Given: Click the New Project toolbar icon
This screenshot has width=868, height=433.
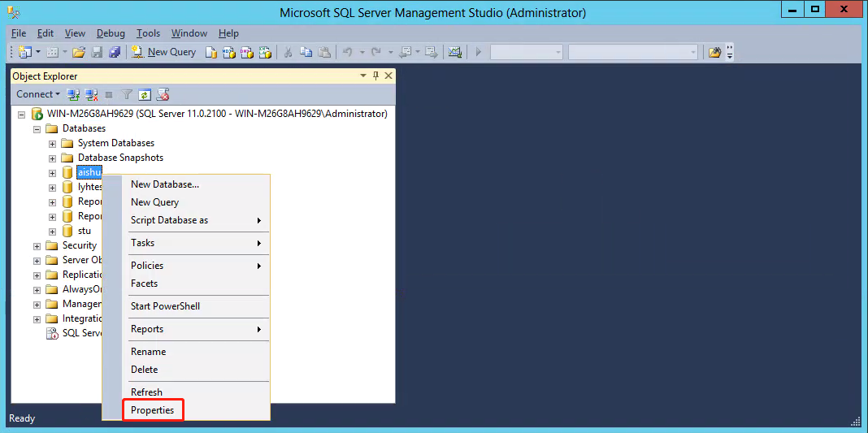Looking at the screenshot, I should click(25, 52).
